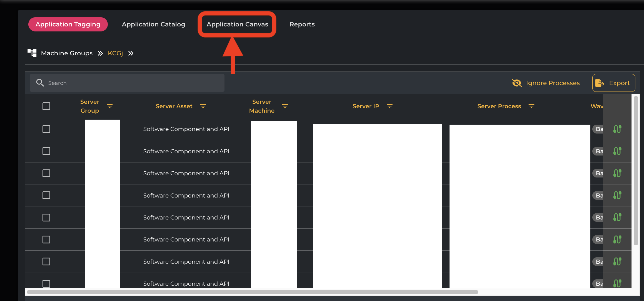
Task: Click the horizontal scrollbar below the table
Action: (252, 292)
